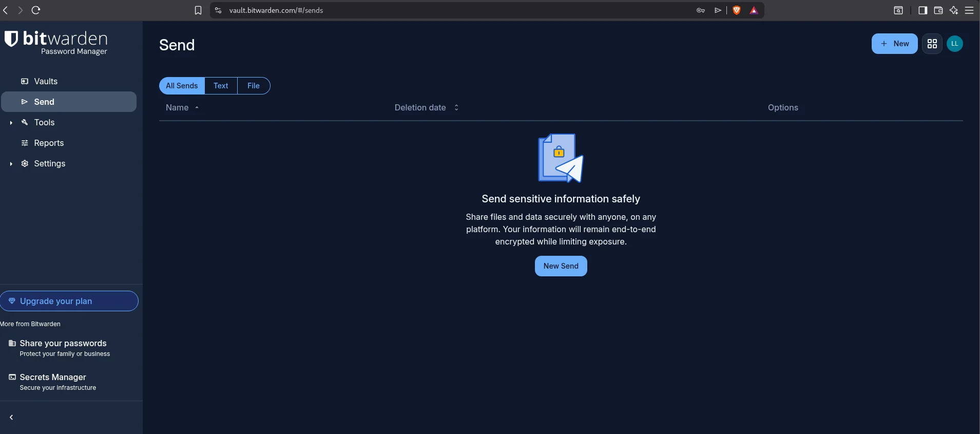The image size is (980, 434).
Task: Bookmark this page icon
Action: [198, 10]
